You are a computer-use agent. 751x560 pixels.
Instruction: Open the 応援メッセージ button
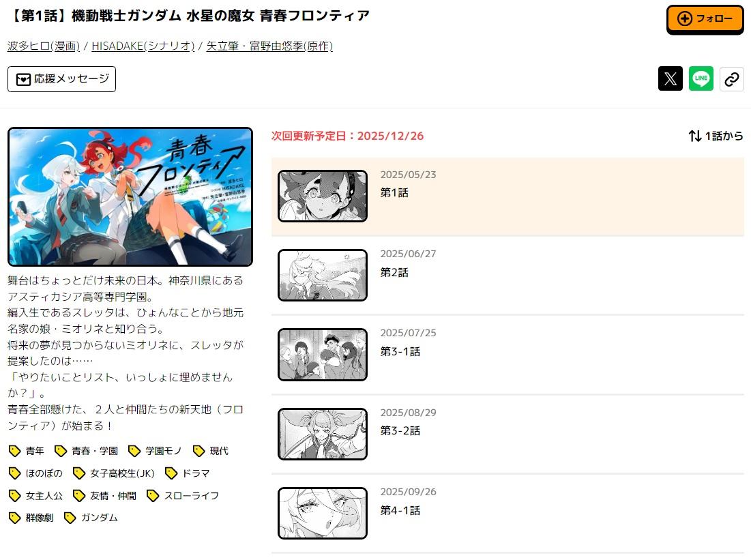click(x=62, y=79)
